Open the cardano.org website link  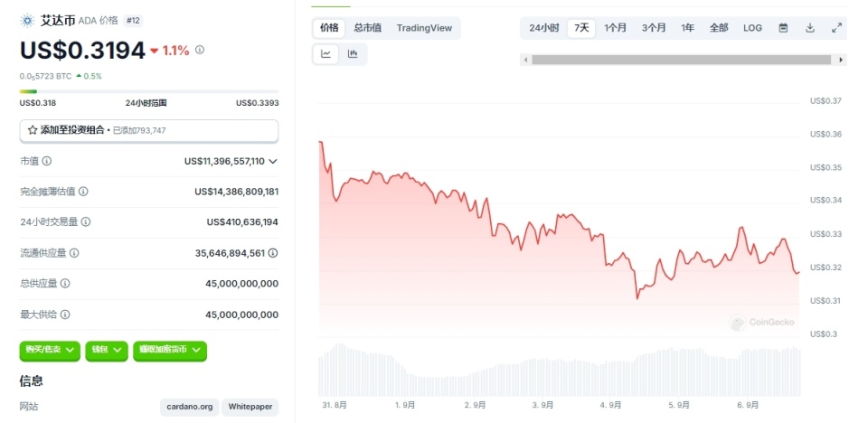[190, 407]
